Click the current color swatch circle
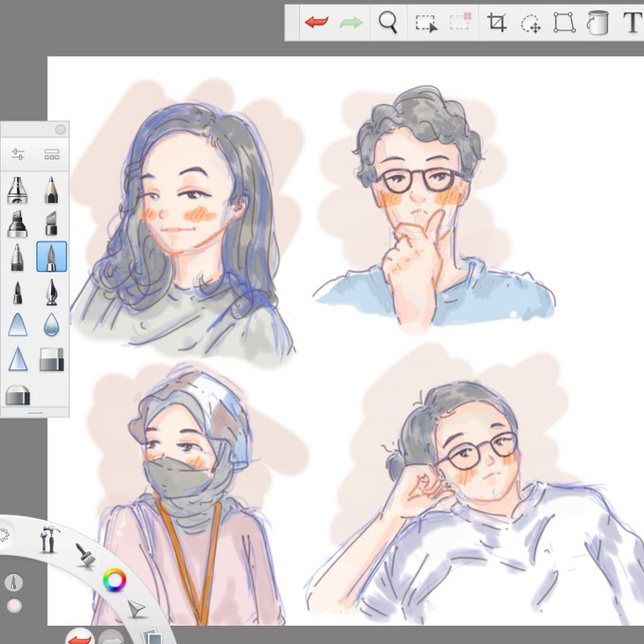 click(x=14, y=606)
